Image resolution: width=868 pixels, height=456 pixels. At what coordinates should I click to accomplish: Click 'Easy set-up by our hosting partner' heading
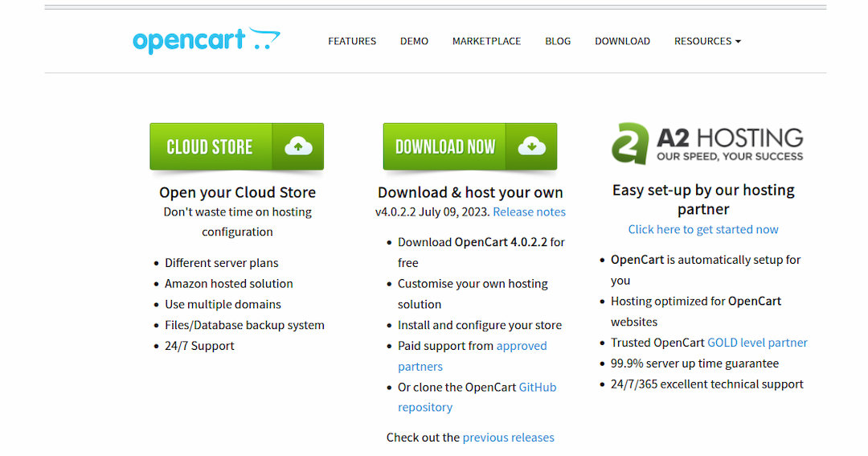pyautogui.click(x=703, y=199)
